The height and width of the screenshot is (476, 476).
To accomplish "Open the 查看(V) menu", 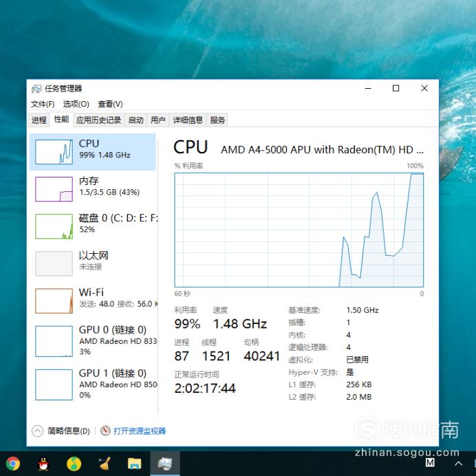I will pyautogui.click(x=110, y=104).
